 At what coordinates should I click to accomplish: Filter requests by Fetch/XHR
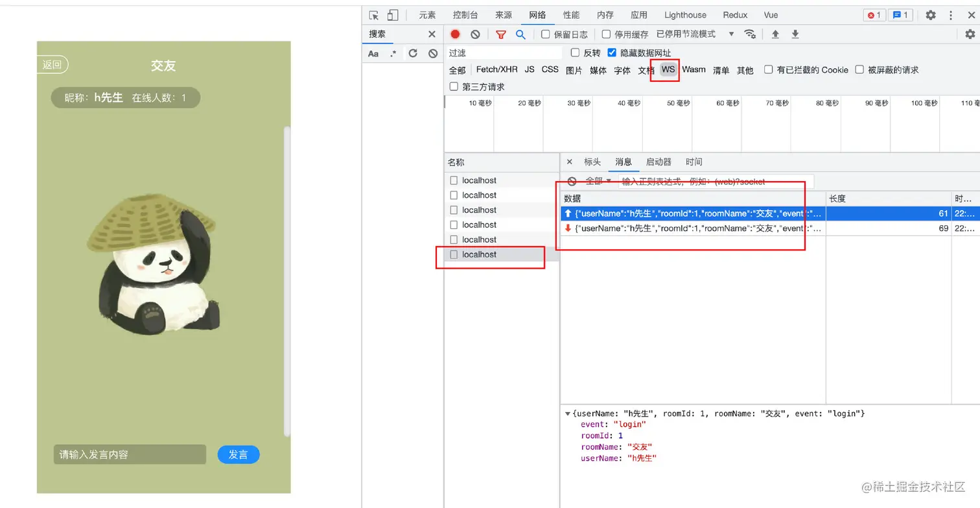click(496, 69)
